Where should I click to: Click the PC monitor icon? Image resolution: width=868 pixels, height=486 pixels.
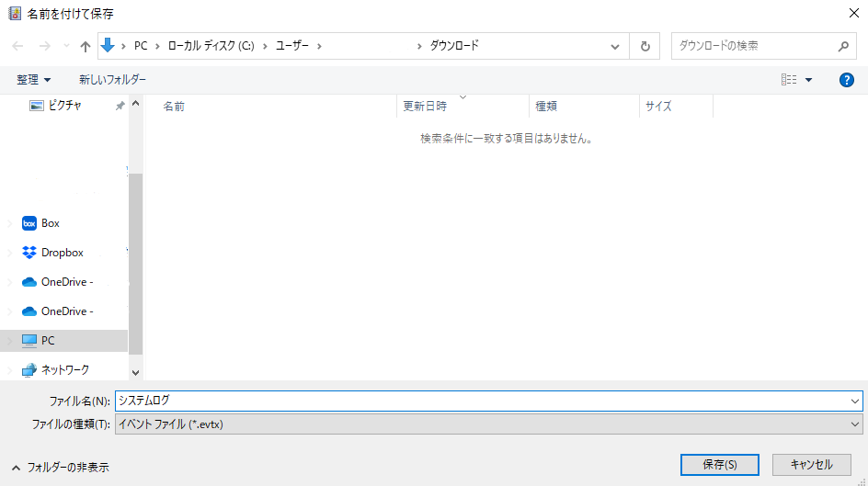pyautogui.click(x=29, y=341)
